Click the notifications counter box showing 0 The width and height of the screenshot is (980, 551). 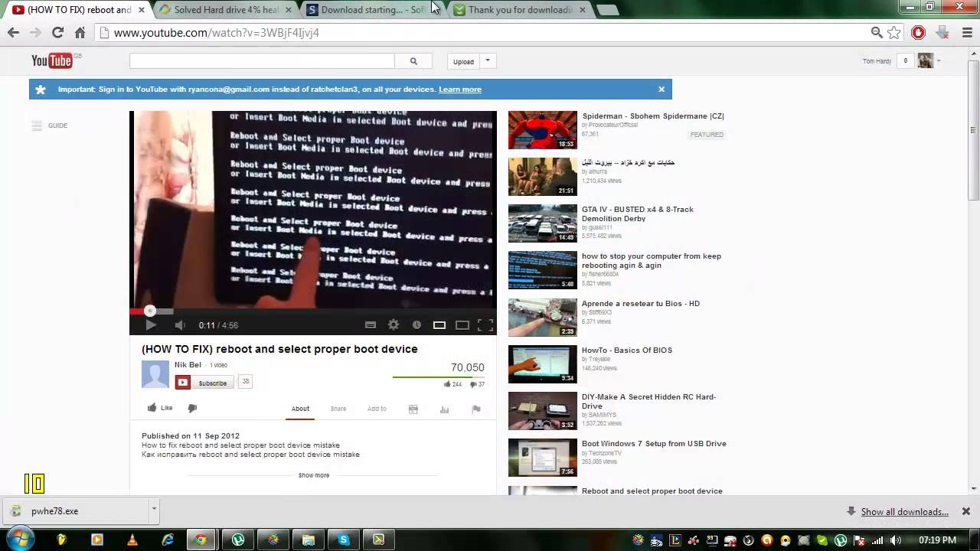coord(906,61)
